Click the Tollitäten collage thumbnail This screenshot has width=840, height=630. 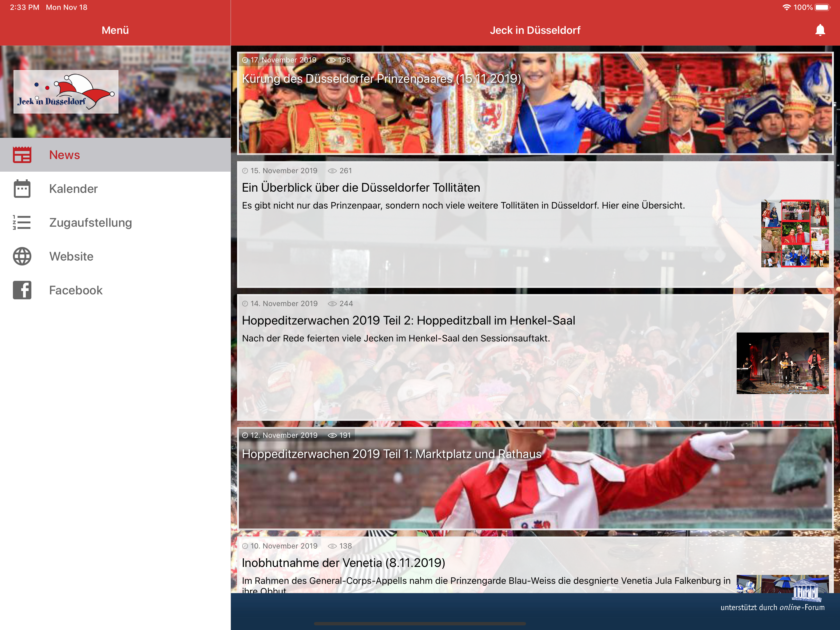(795, 233)
